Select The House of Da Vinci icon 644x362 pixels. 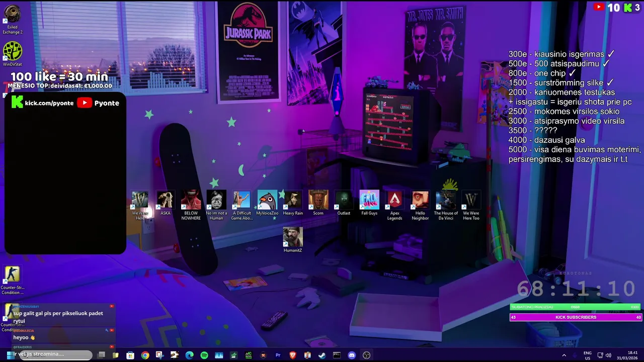pos(446,205)
